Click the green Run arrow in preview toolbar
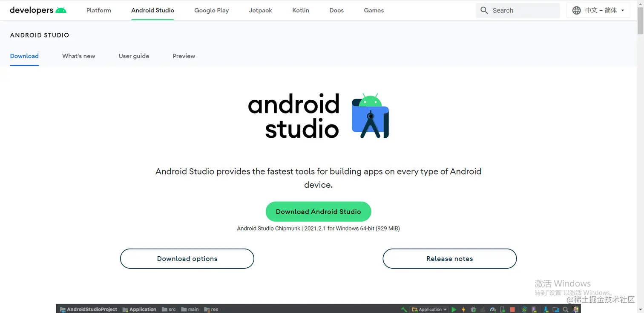This screenshot has height=313, width=644. point(454,310)
